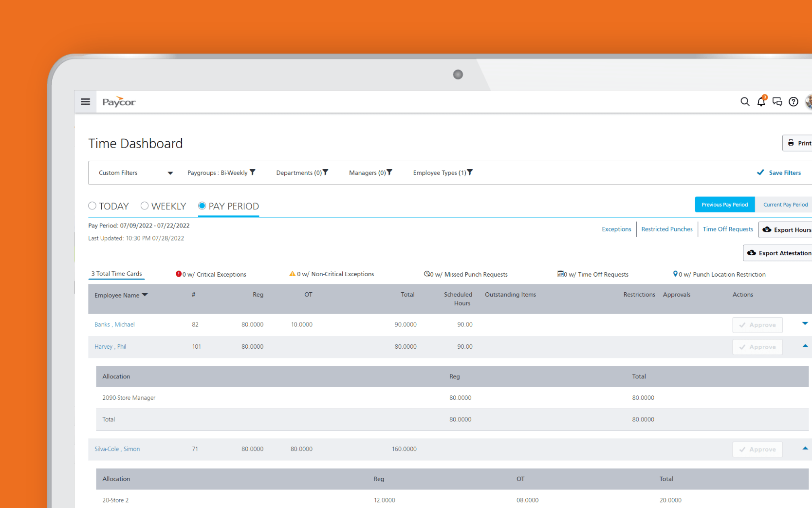The height and width of the screenshot is (508, 812).
Task: Approve Phil Harvey time card
Action: [x=757, y=347]
